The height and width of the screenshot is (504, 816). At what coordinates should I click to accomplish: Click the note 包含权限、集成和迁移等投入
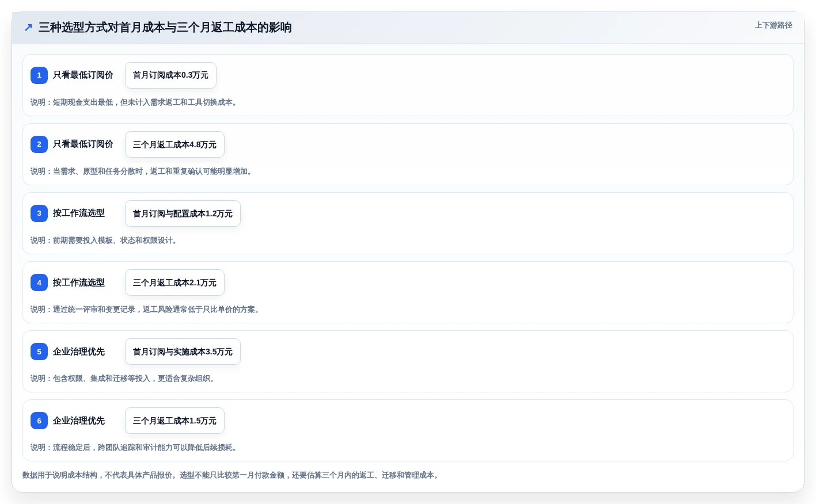(124, 379)
